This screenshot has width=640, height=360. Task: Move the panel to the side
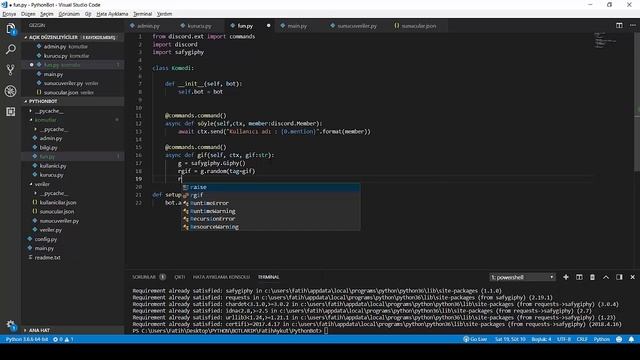click(x=619, y=277)
